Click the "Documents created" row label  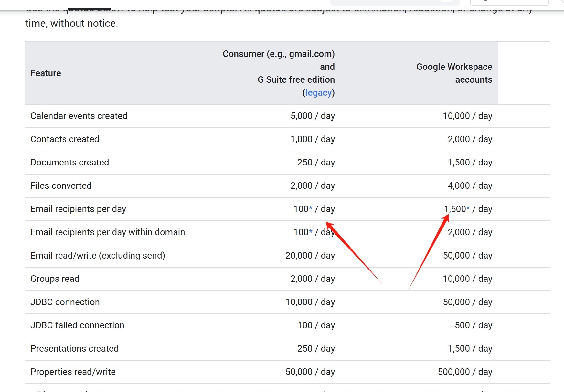tap(69, 162)
